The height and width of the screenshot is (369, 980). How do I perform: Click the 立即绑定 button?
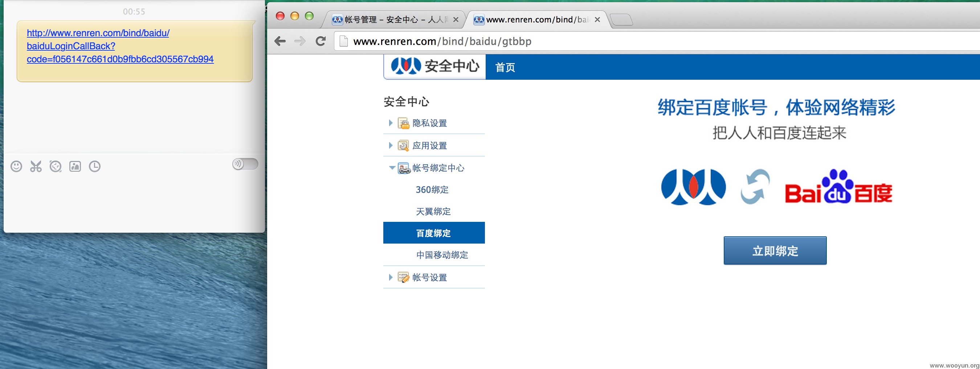point(775,250)
